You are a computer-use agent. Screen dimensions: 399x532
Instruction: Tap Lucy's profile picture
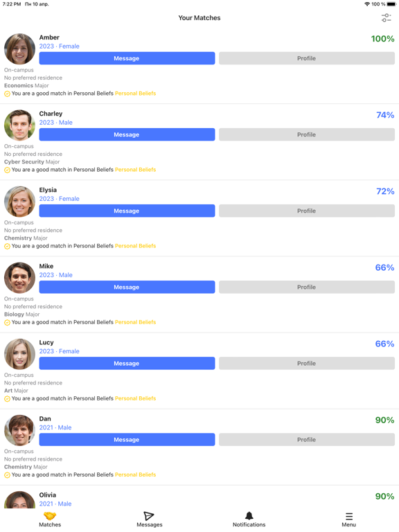[19, 354]
